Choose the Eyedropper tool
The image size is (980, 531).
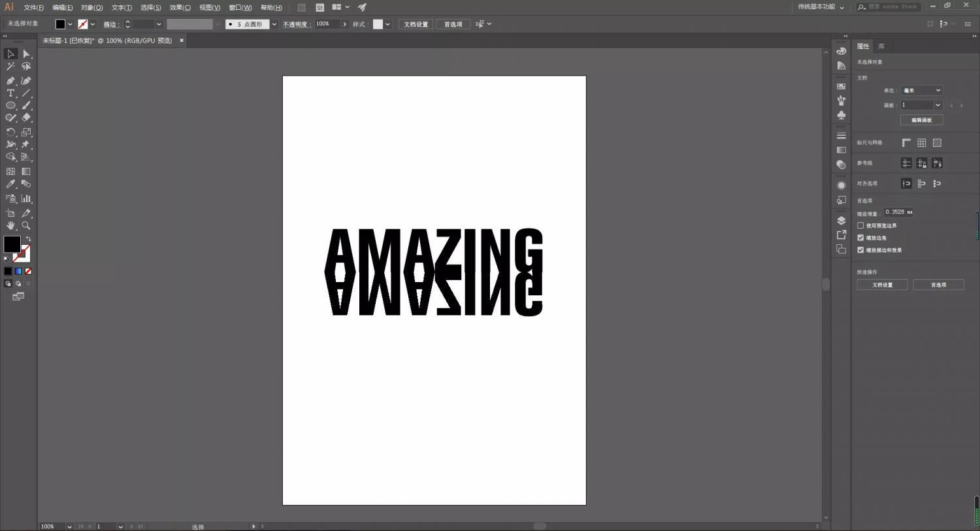coord(10,184)
